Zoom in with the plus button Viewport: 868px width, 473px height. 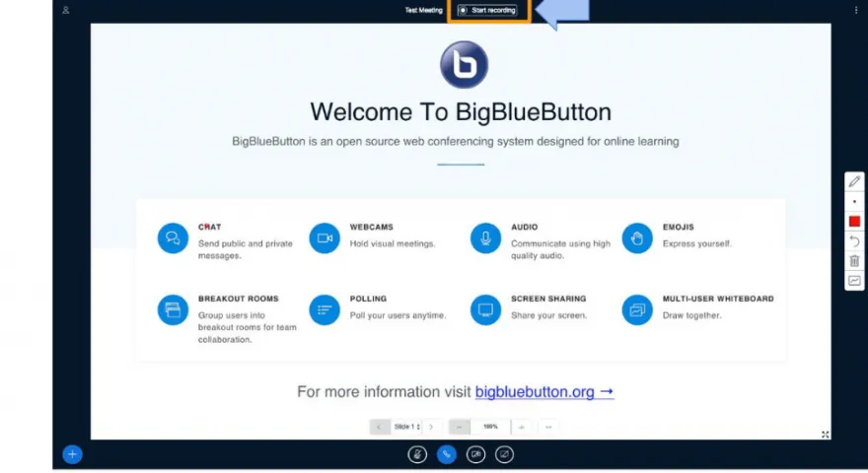(521, 427)
